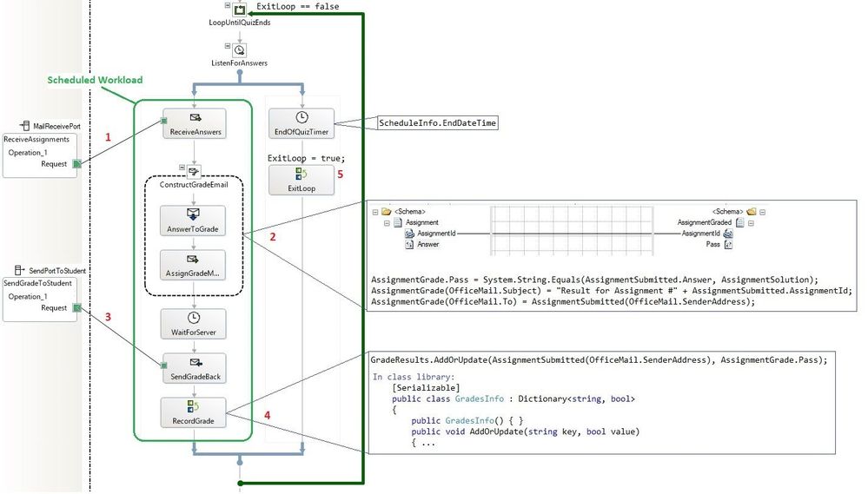Select the Answer field in source schema
Viewport: 868px width, 494px height.
427,245
